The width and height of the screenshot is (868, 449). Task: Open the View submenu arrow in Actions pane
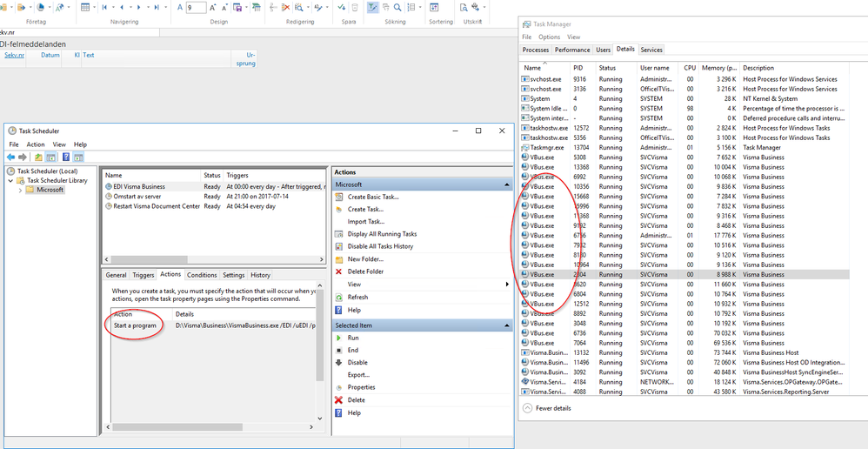507,284
